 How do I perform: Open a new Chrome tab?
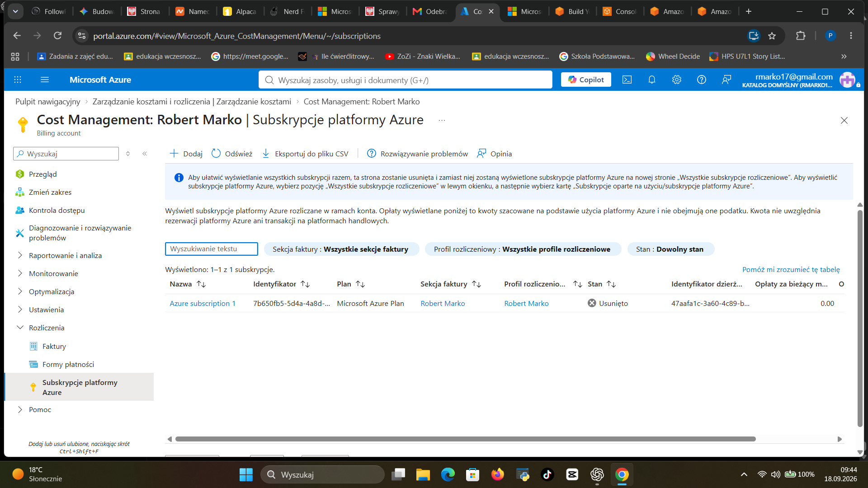pos(749,11)
